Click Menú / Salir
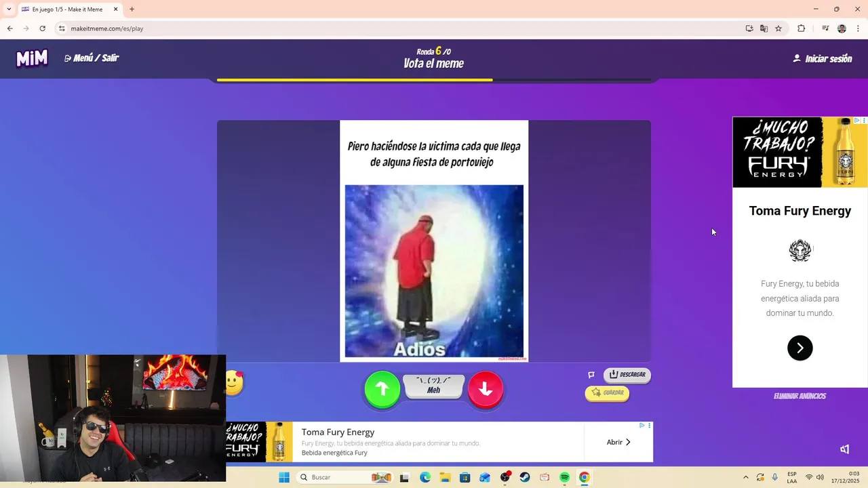868x488 pixels. pos(92,58)
